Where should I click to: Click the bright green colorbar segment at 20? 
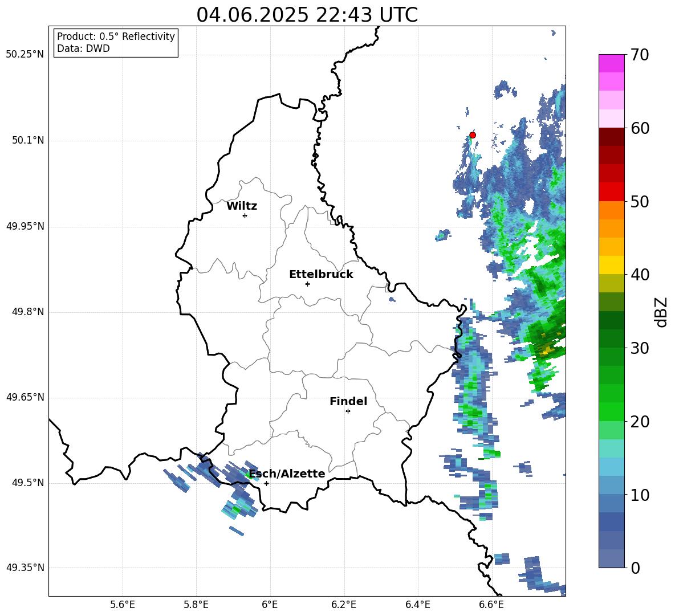point(611,412)
